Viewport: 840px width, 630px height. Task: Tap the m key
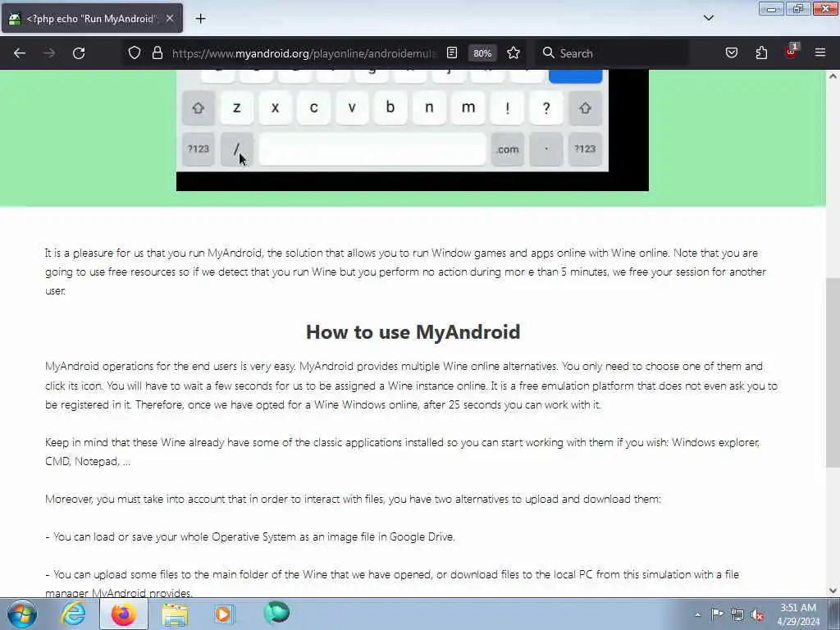coord(468,108)
